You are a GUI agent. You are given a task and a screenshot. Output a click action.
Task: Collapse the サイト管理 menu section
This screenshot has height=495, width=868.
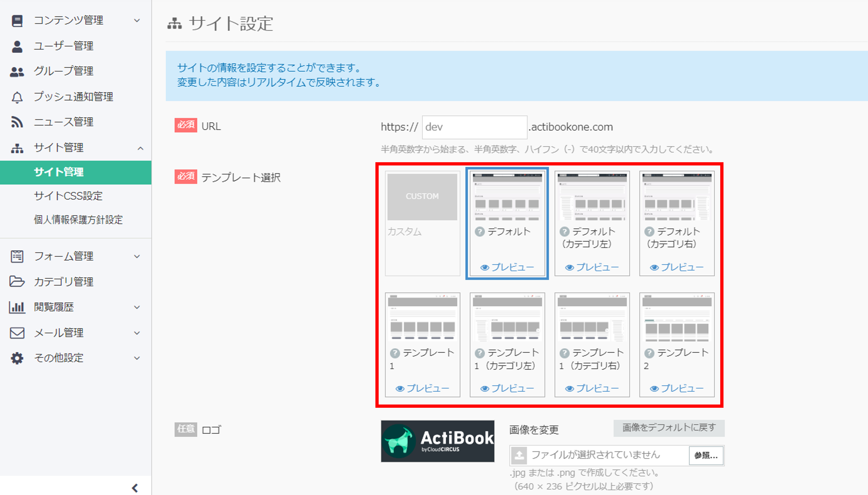point(140,148)
